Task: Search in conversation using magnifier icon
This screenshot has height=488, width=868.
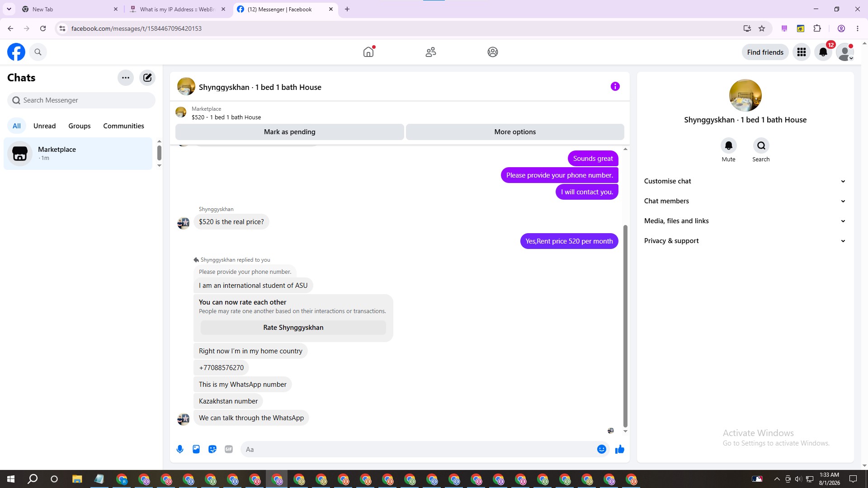Action: [761, 145]
